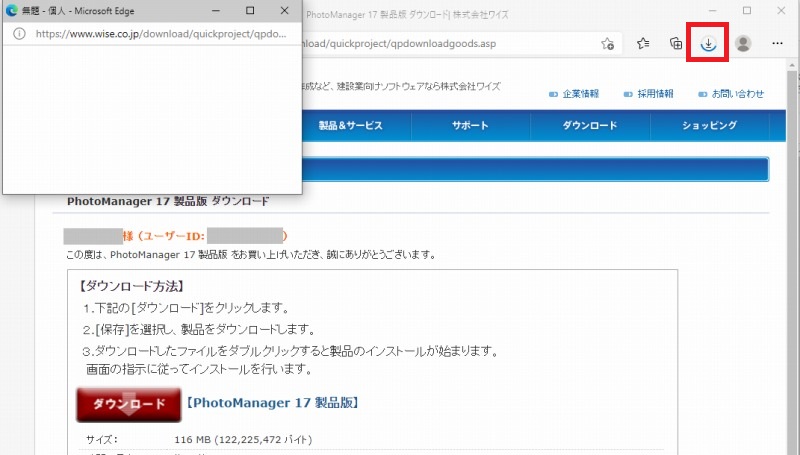Click PhotoManager 17 製品版 ダウンロード page heading

[168, 201]
